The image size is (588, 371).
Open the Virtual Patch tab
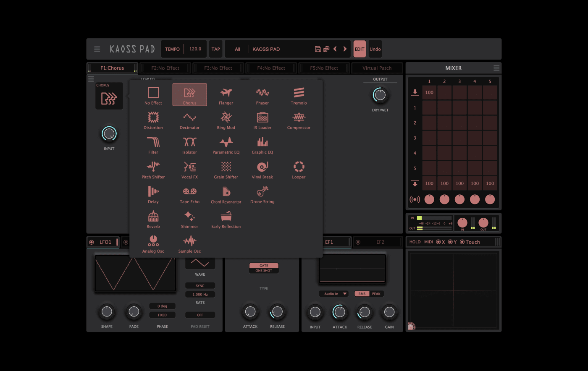[377, 68]
